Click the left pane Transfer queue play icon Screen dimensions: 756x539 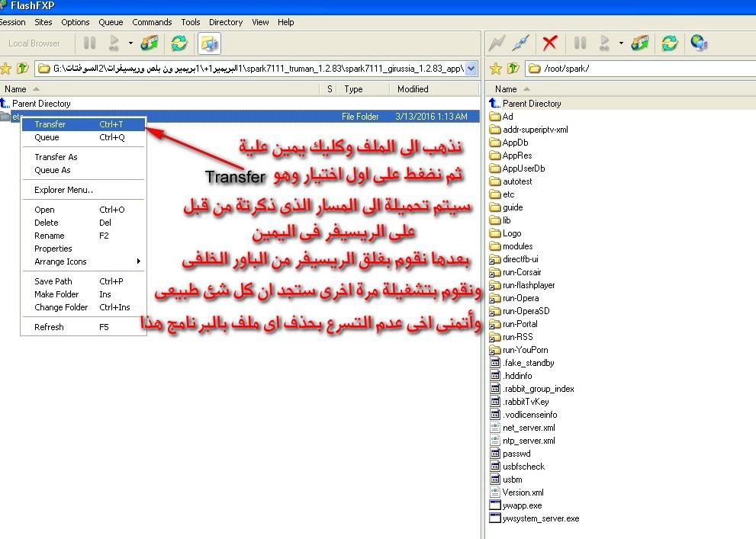click(114, 43)
